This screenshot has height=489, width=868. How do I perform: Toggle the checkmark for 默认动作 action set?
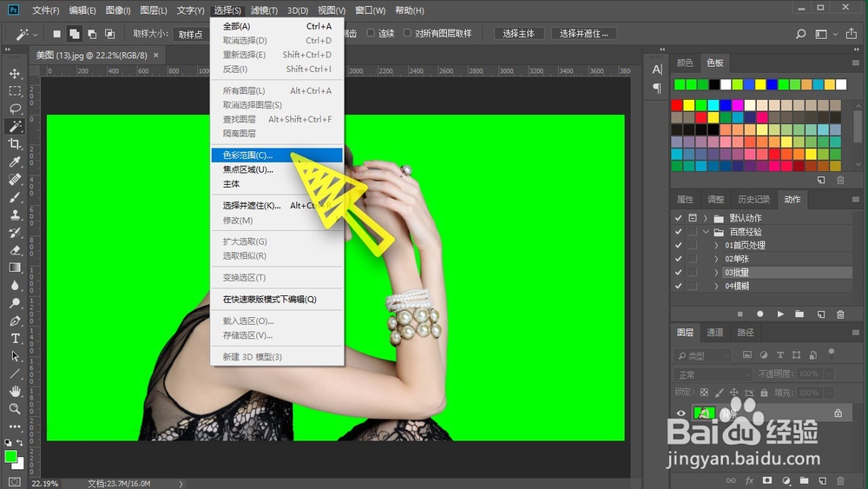tap(678, 218)
